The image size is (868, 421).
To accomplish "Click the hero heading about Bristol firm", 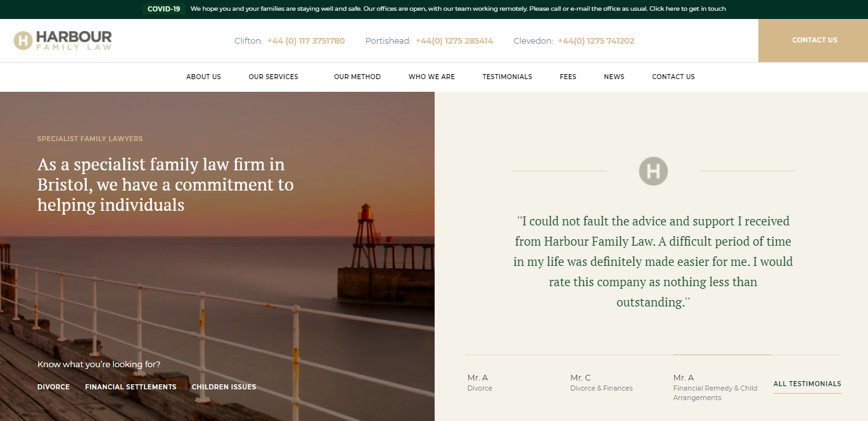I will (x=165, y=185).
